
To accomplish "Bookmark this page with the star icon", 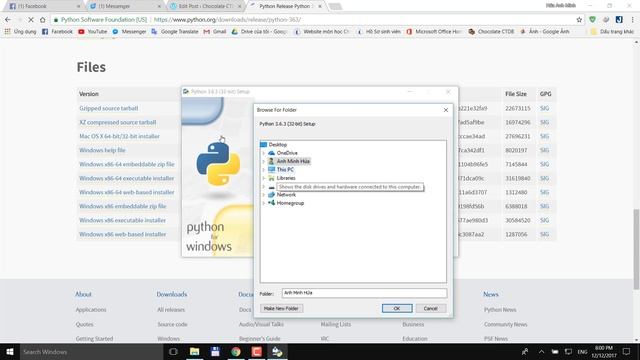I will coord(579,20).
